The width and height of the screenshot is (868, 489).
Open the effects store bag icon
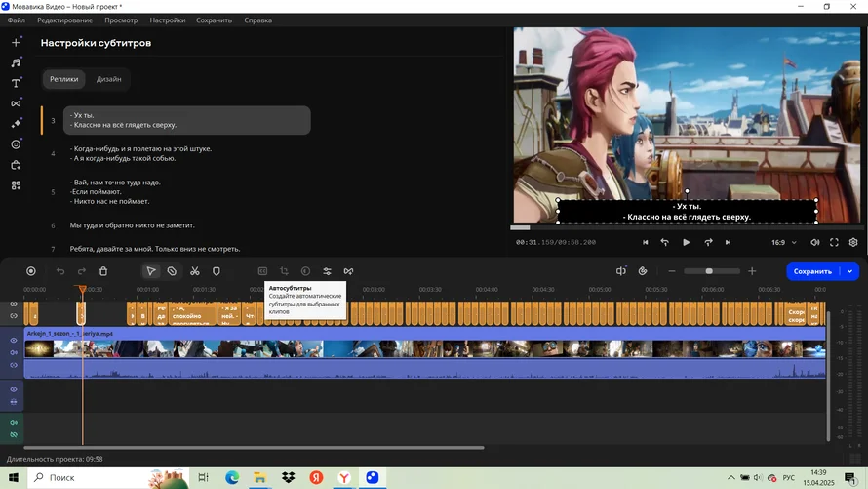click(16, 165)
